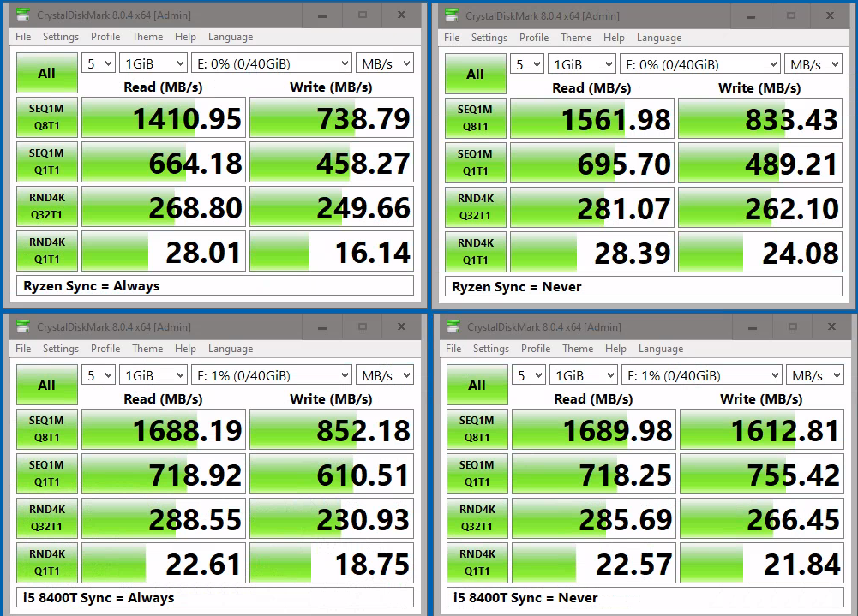Open Settings menu in Ryzen Sync Always window
Image resolution: width=858 pixels, height=616 pixels.
61,37
